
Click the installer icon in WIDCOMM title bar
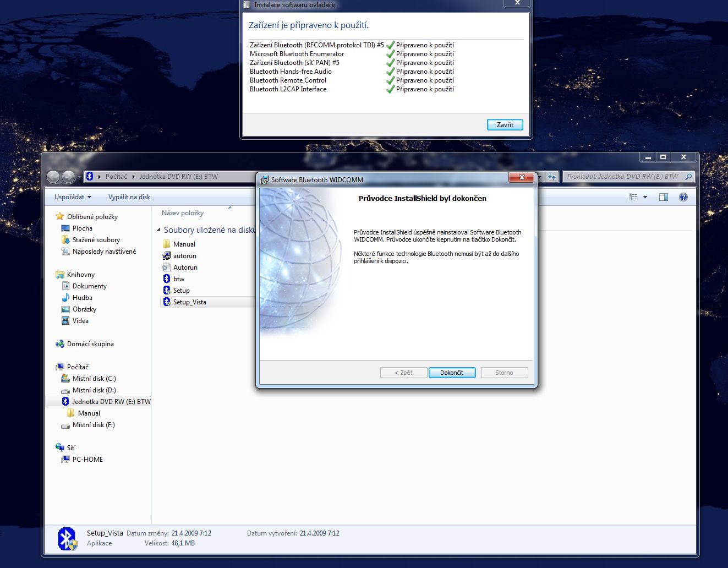tap(265, 179)
